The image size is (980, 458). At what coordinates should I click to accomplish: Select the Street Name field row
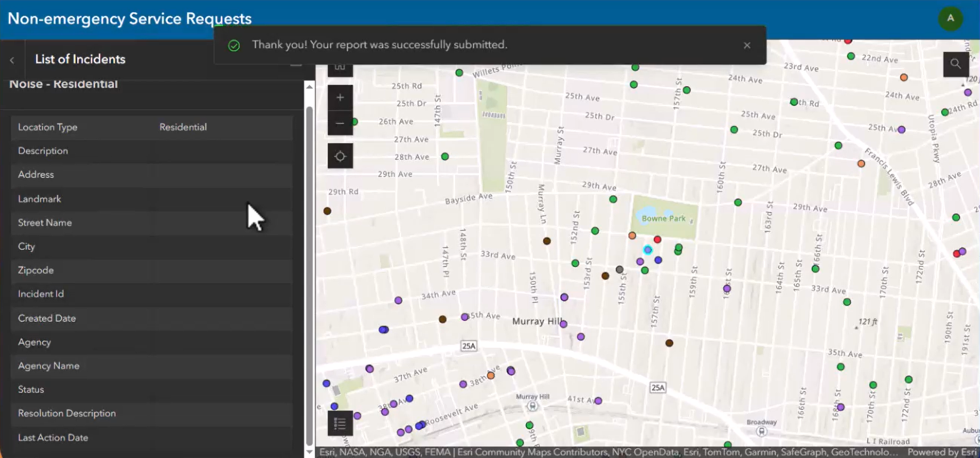pyautogui.click(x=152, y=223)
